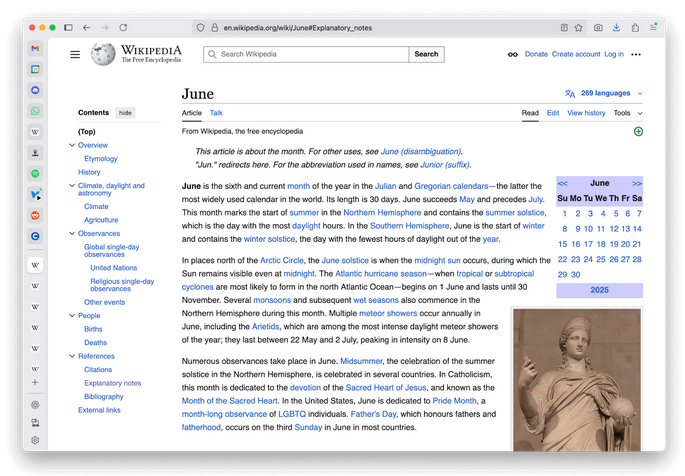The height and width of the screenshot is (476, 685).
Task: Open the browser Downloads icon
Action: 616,27
